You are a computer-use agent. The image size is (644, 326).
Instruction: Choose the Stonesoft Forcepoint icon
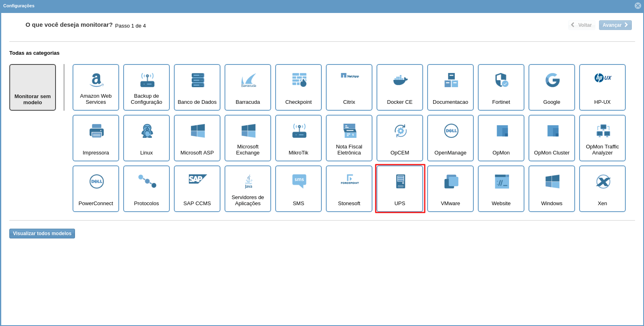click(350, 179)
